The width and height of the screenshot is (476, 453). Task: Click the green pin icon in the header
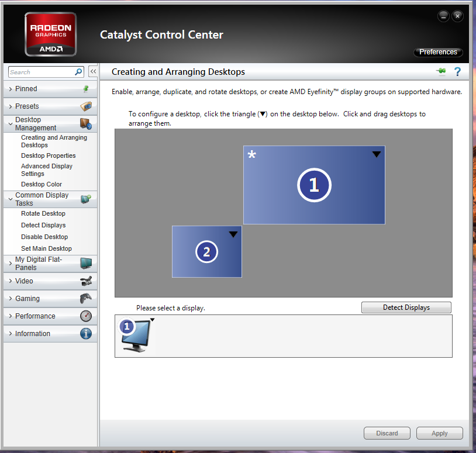(x=441, y=71)
